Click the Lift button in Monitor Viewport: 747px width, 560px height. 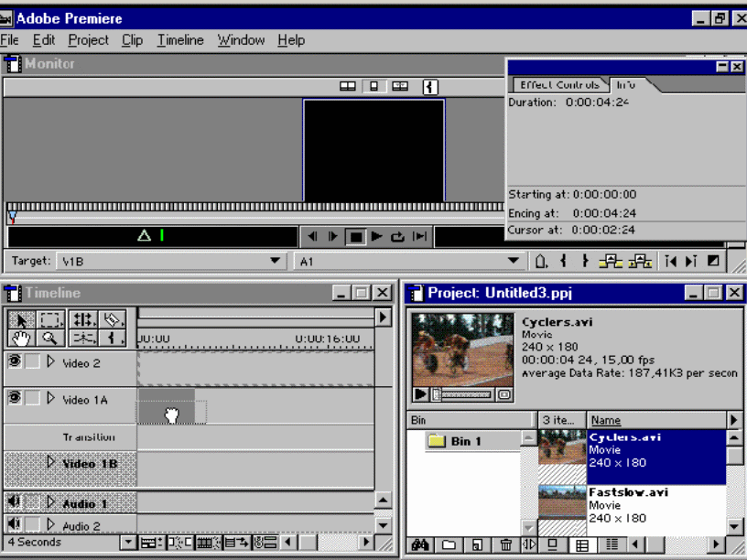click(x=611, y=261)
